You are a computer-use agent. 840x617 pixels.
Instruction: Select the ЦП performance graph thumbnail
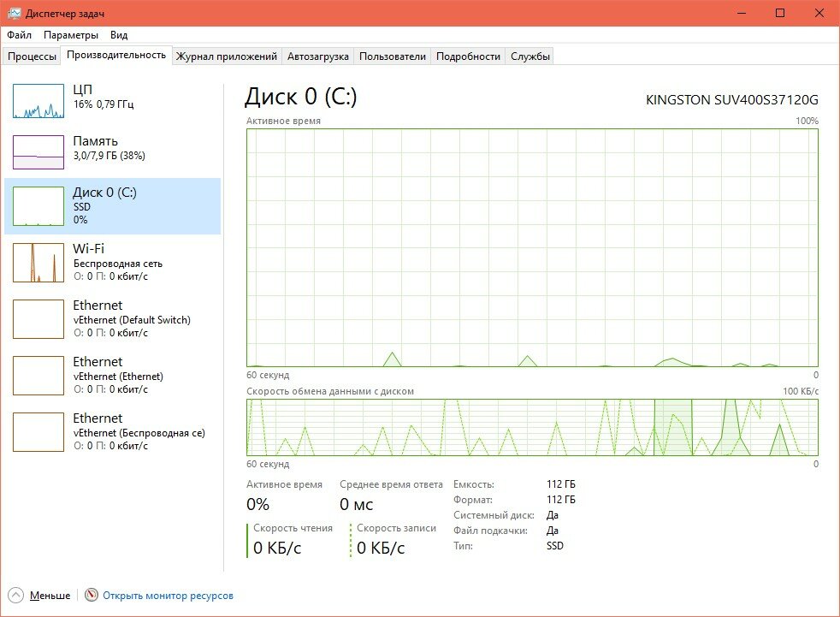point(38,101)
